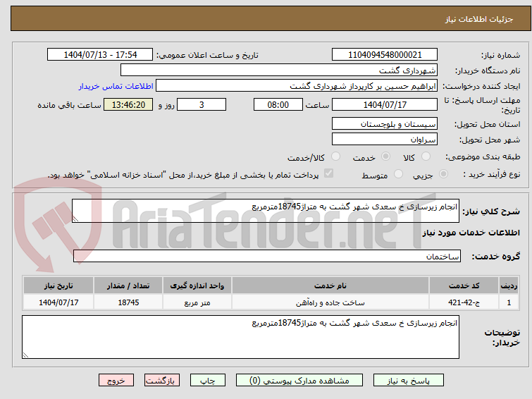Click the announcement date field 1404/07/13 - 17:54
The width and height of the screenshot is (532, 399).
point(100,55)
